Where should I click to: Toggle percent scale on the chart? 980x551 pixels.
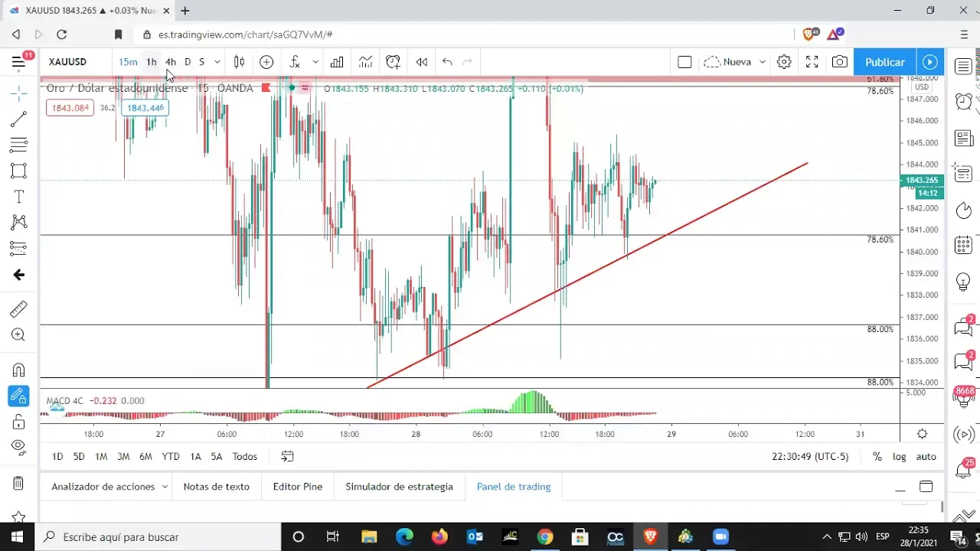pyautogui.click(x=877, y=456)
